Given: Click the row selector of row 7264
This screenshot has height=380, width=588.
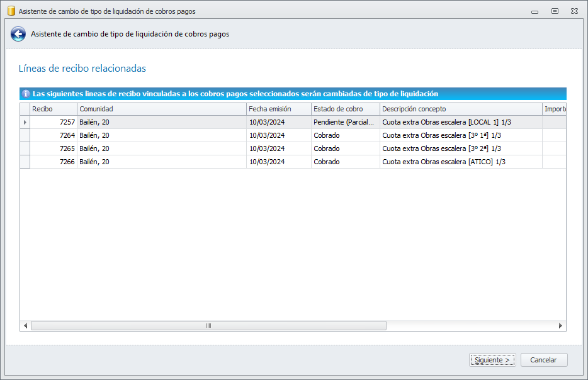Looking at the screenshot, I should tap(25, 135).
